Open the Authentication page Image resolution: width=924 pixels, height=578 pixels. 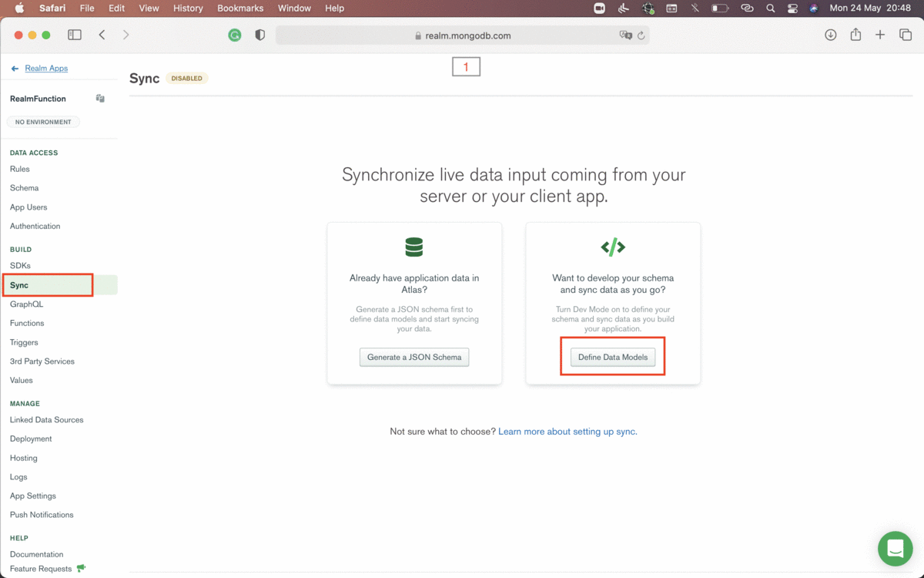35,227
